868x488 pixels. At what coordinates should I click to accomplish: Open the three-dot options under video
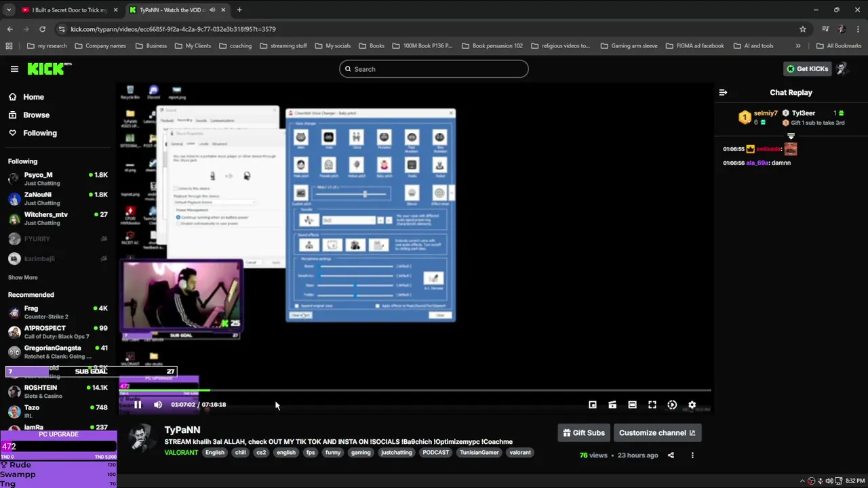click(x=692, y=455)
